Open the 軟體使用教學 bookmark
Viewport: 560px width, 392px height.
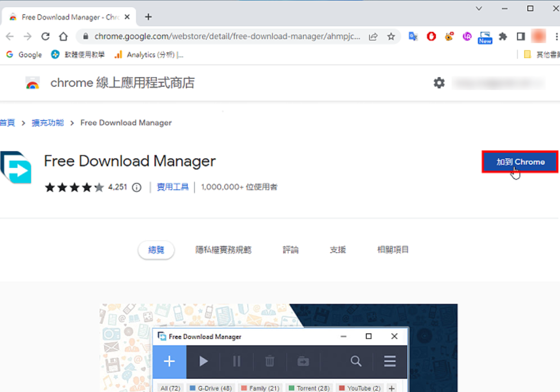(x=78, y=55)
